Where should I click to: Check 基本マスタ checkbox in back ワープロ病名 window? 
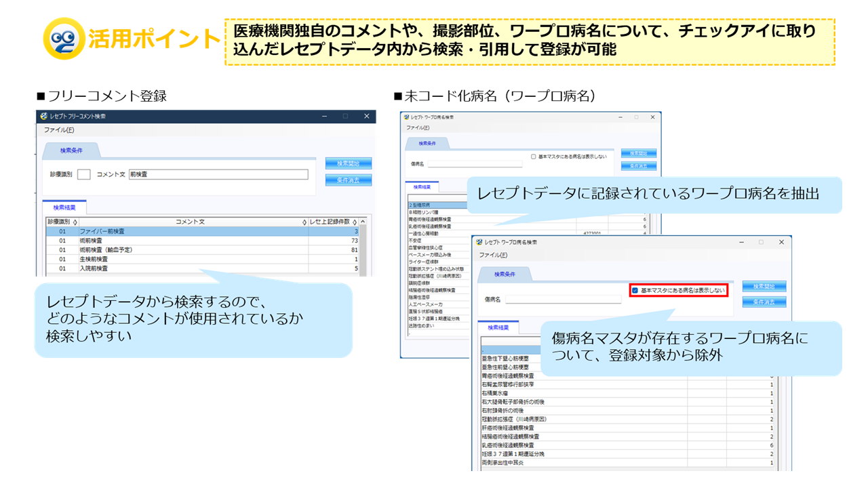click(x=534, y=157)
